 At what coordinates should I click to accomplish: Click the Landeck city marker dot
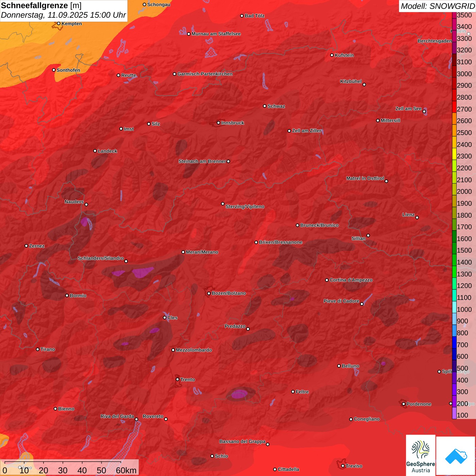tap(95, 151)
